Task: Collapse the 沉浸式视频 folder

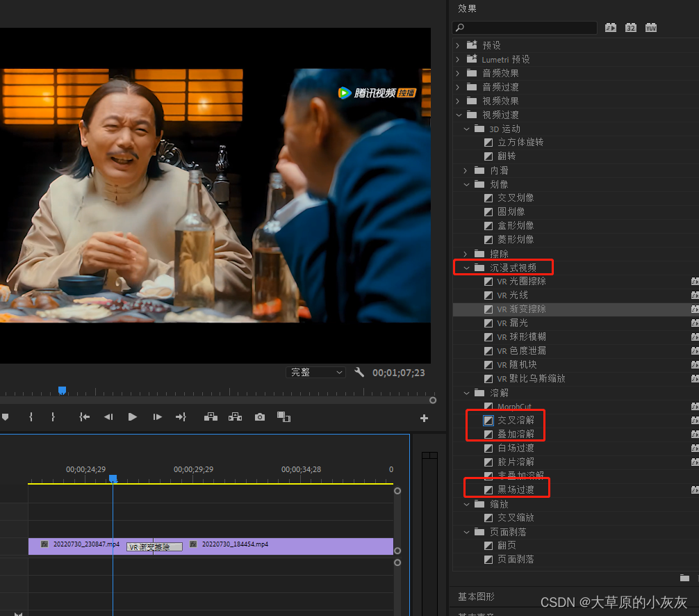Action: tap(466, 268)
